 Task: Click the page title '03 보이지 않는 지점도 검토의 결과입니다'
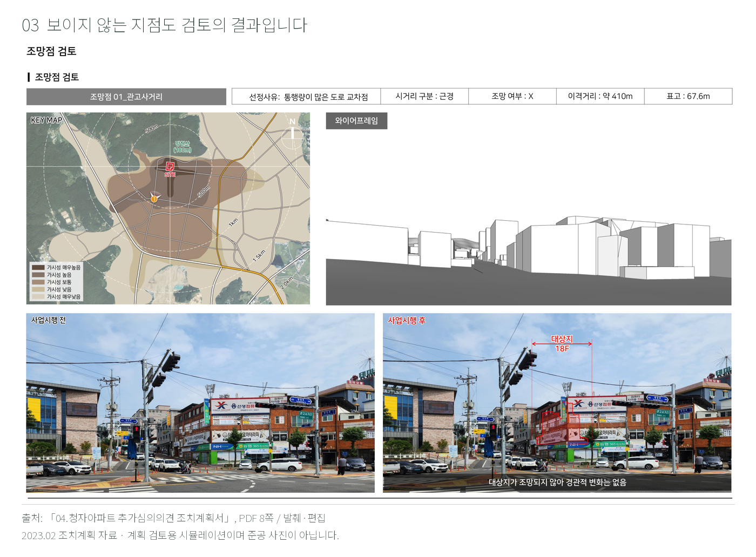tap(165, 25)
